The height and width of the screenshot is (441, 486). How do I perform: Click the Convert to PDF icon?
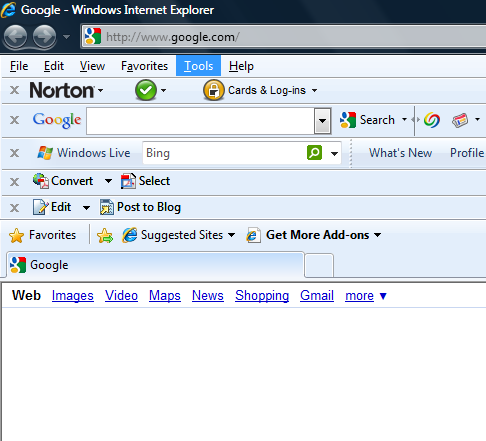pyautogui.click(x=41, y=181)
